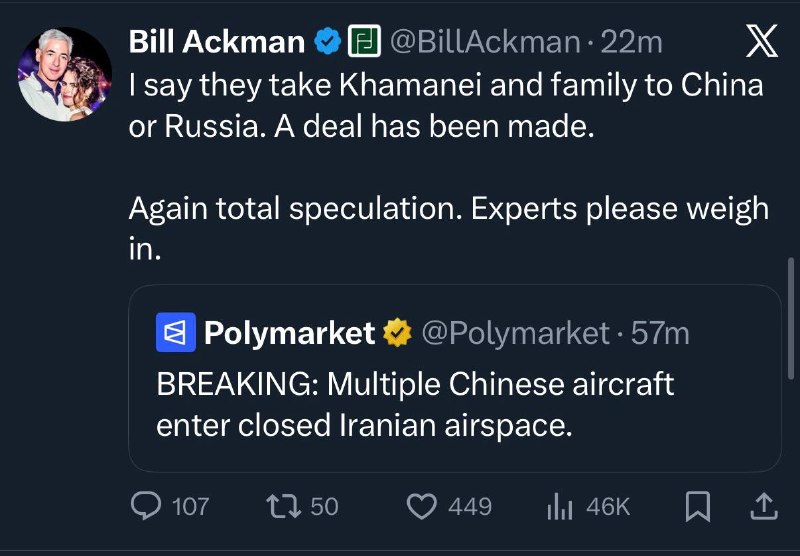The width and height of the screenshot is (800, 556).
Task: Open the Polymarket account name
Action: coord(289,333)
